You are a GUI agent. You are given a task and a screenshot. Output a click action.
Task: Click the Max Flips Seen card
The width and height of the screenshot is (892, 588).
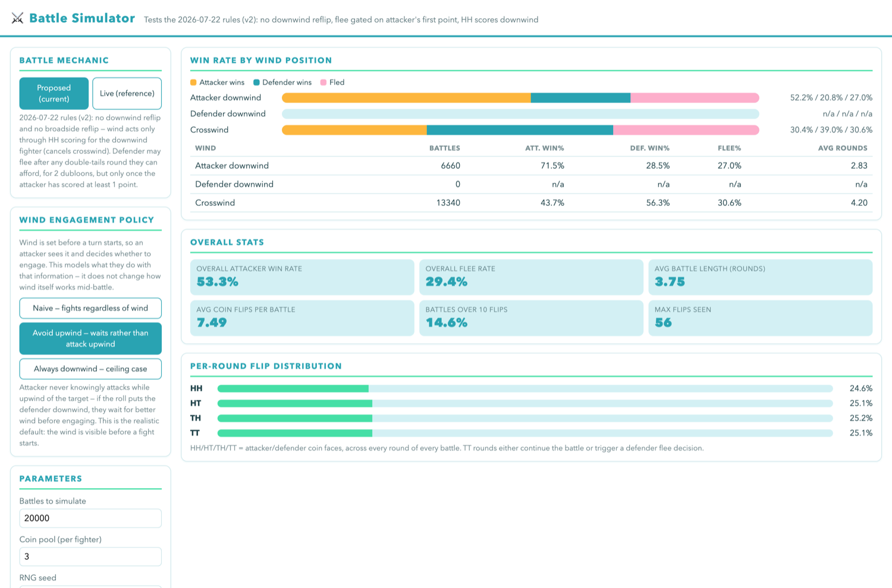pyautogui.click(x=761, y=318)
